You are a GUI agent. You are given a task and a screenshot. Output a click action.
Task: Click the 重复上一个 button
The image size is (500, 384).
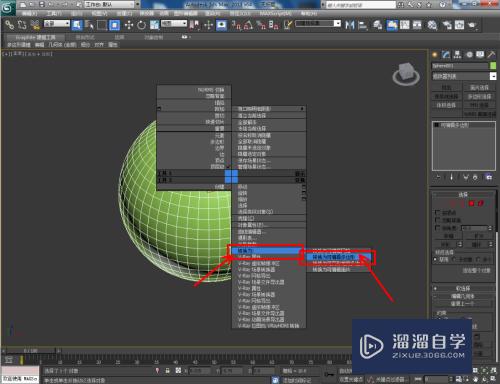click(x=462, y=304)
